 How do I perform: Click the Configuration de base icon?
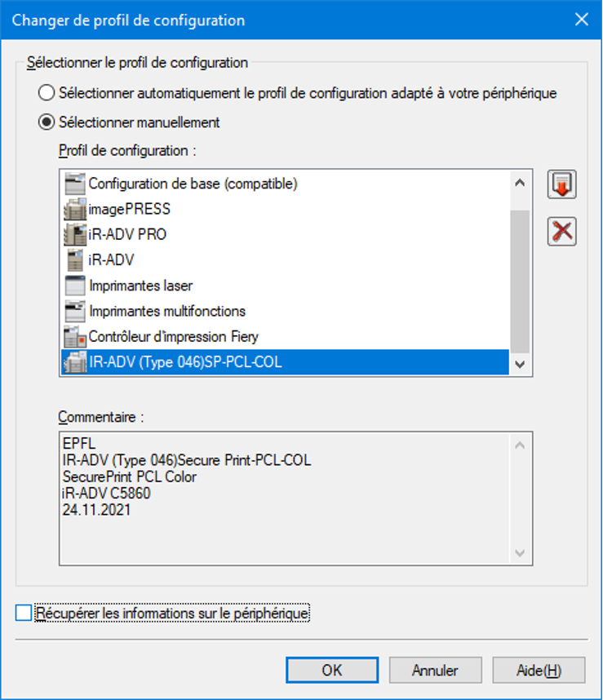74,184
